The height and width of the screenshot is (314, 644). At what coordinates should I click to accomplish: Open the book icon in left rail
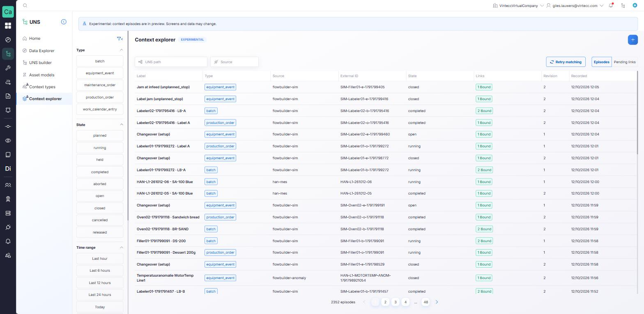(x=8, y=155)
